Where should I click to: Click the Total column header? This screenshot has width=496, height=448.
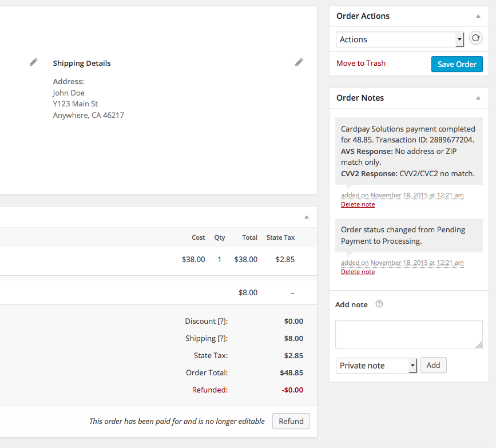point(250,237)
